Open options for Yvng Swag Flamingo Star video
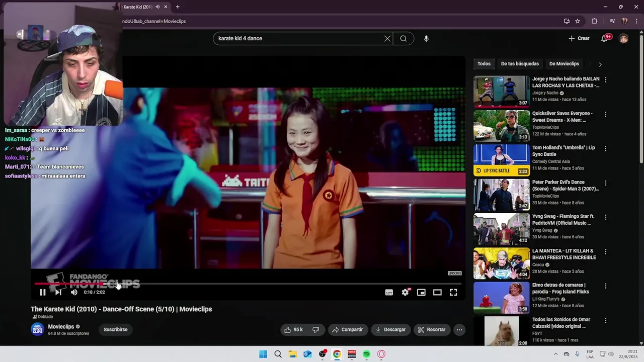Screen dimensions: 644x362 (606, 217)
